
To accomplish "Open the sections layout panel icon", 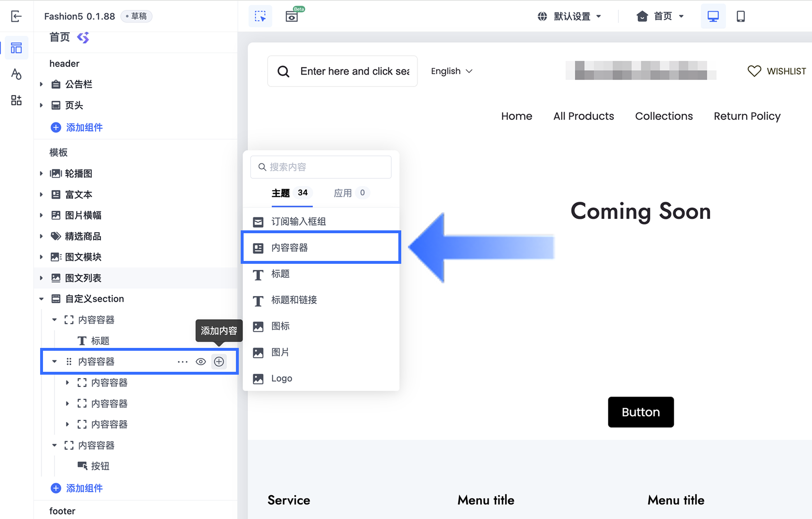I will [x=16, y=48].
